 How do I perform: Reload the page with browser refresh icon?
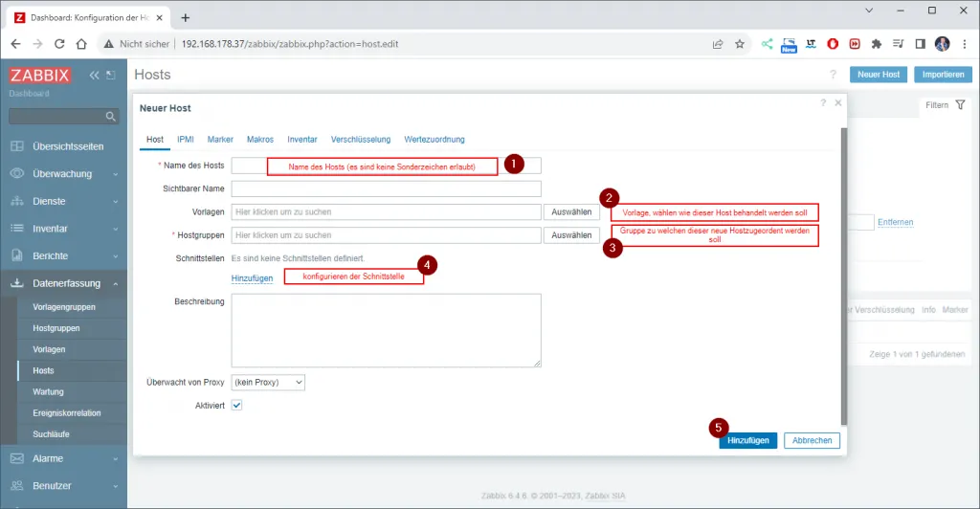pyautogui.click(x=59, y=44)
